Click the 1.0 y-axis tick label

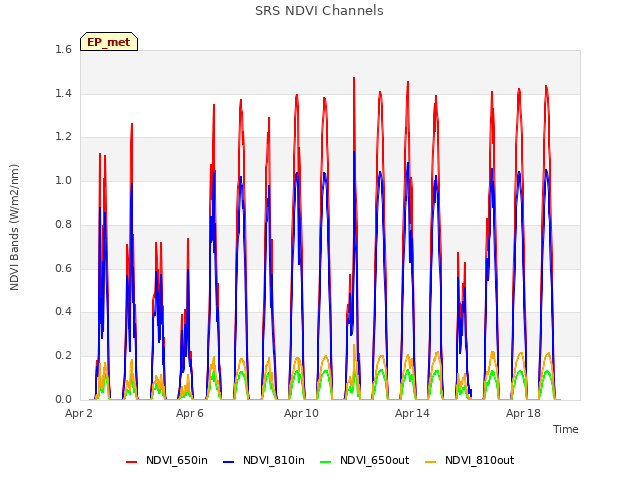click(x=64, y=180)
